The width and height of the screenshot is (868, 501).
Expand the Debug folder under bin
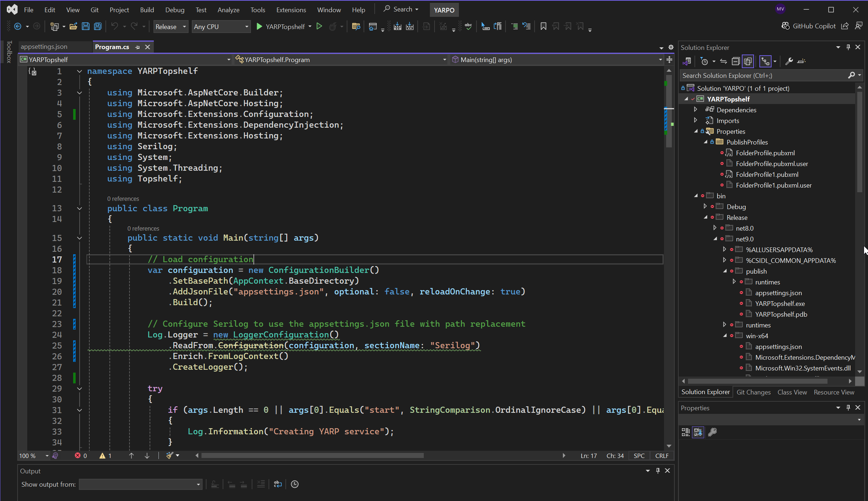(x=705, y=206)
